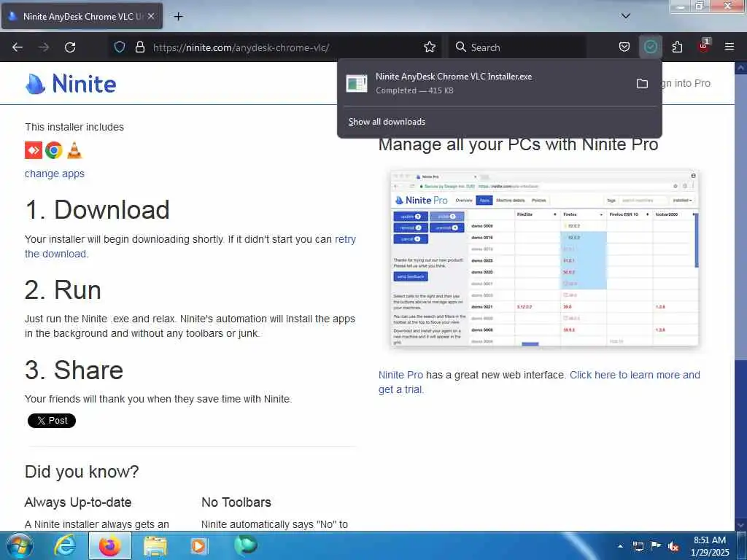Image resolution: width=747 pixels, height=560 pixels.
Task: Click the Chrome app icon in the installer list
Action: pyautogui.click(x=54, y=150)
